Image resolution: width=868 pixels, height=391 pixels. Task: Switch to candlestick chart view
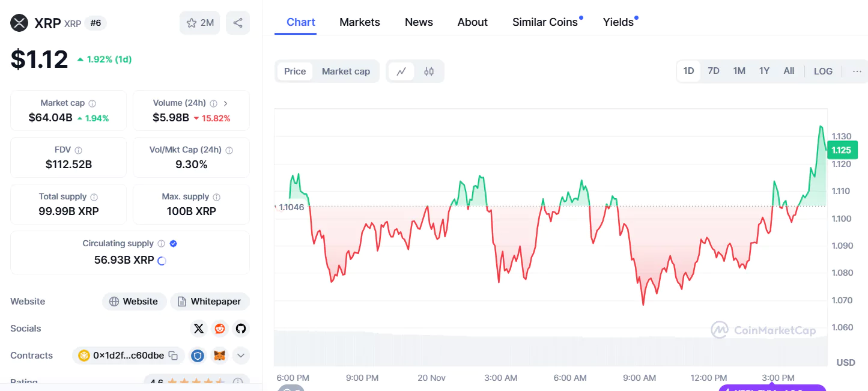pos(429,71)
